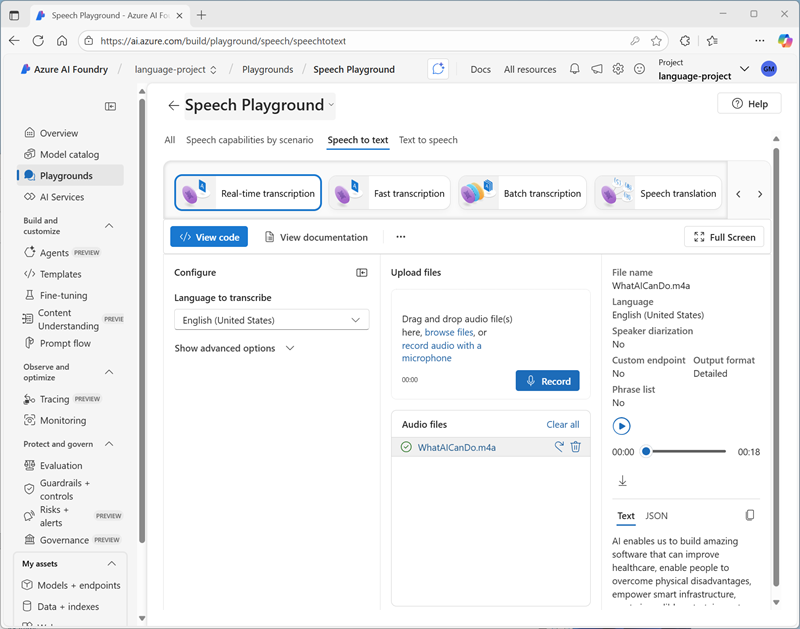Viewport: 800px width, 629px height.
Task: Open the settings gear in header
Action: 618,69
